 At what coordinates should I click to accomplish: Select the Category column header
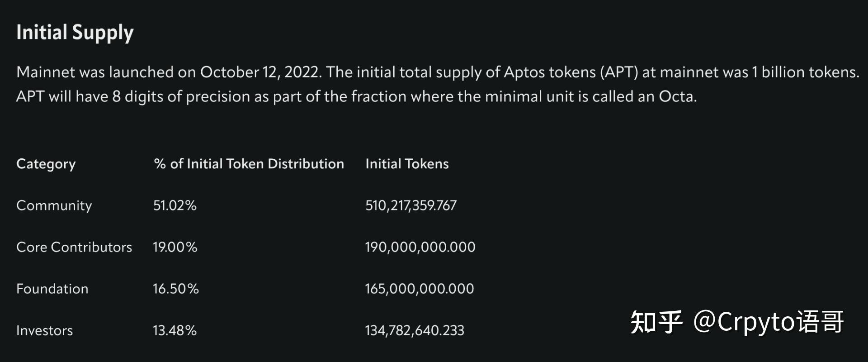pos(46,164)
